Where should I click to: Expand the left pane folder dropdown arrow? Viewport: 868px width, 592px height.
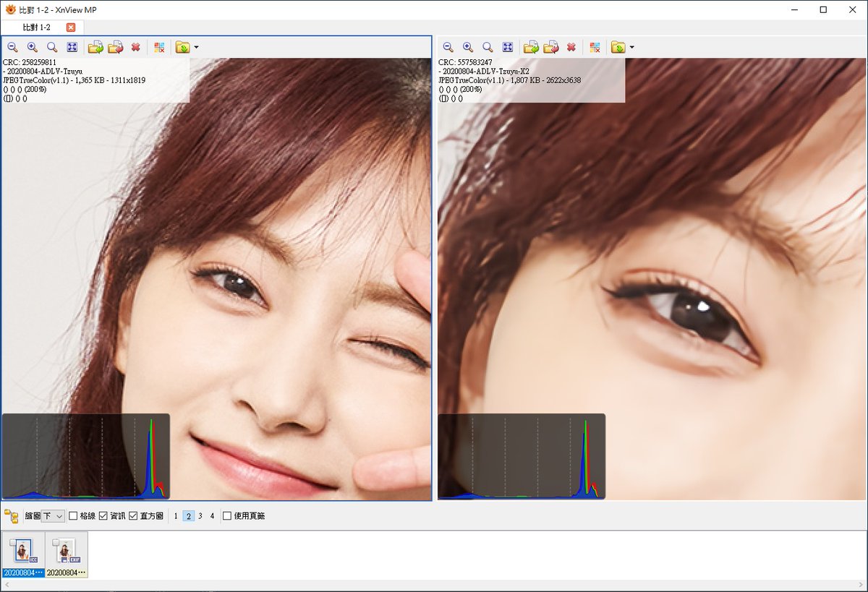pos(197,47)
